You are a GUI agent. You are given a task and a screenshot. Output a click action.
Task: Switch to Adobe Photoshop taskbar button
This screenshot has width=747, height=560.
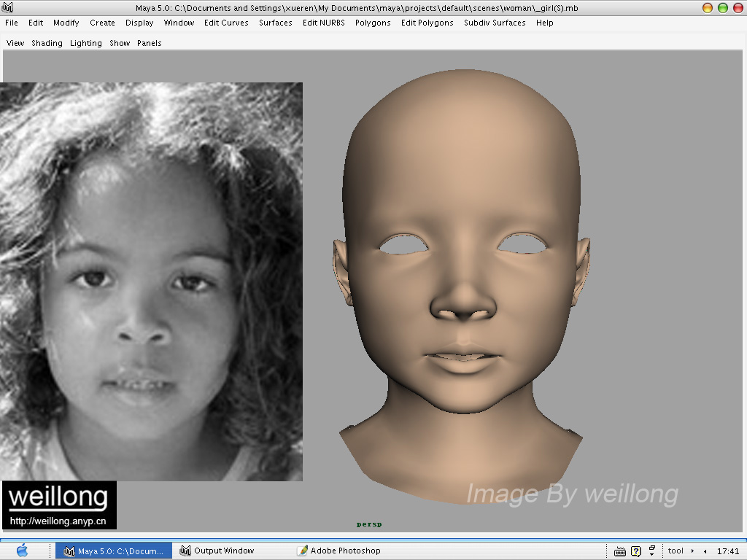click(338, 551)
